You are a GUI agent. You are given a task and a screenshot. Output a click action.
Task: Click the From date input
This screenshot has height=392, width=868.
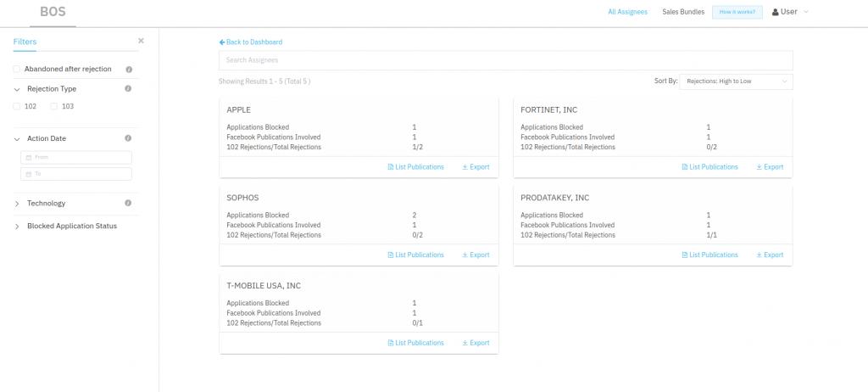76,158
